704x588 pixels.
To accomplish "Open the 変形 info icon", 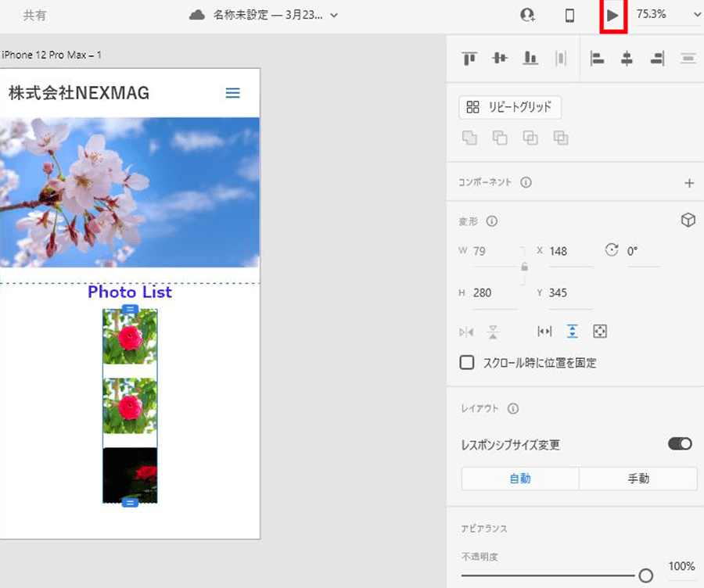I will [x=492, y=221].
